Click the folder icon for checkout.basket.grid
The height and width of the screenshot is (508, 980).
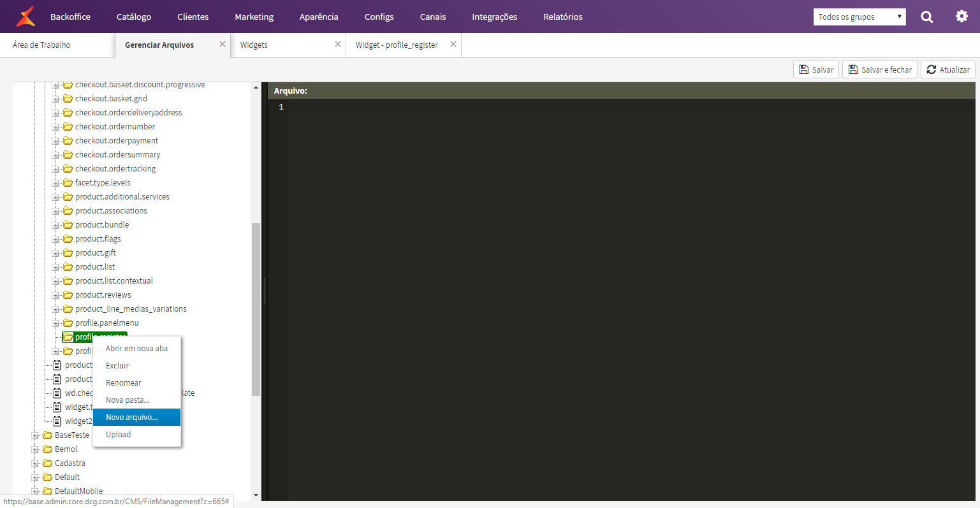coord(68,98)
